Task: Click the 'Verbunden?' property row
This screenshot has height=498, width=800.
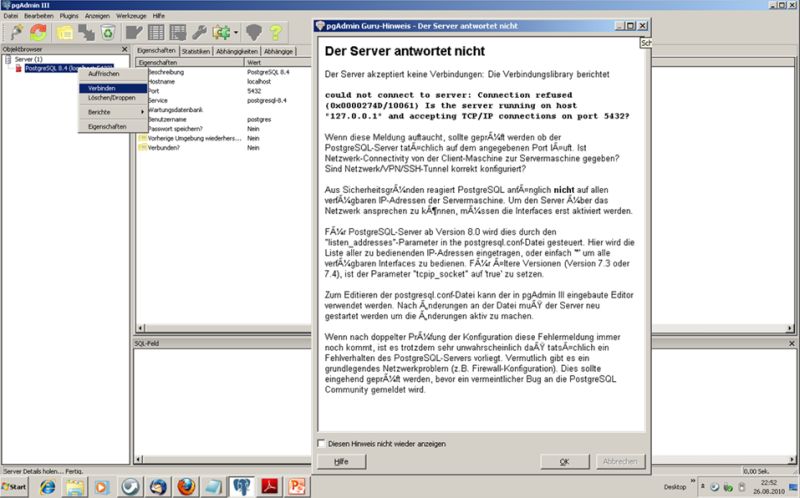Action: (223, 147)
